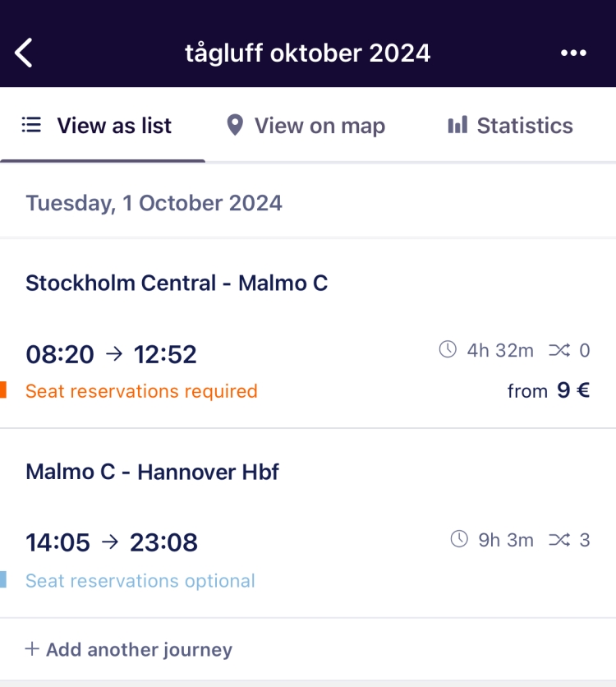Tap clock icon next to 4h 32m
This screenshot has width=616, height=687.
click(x=448, y=349)
